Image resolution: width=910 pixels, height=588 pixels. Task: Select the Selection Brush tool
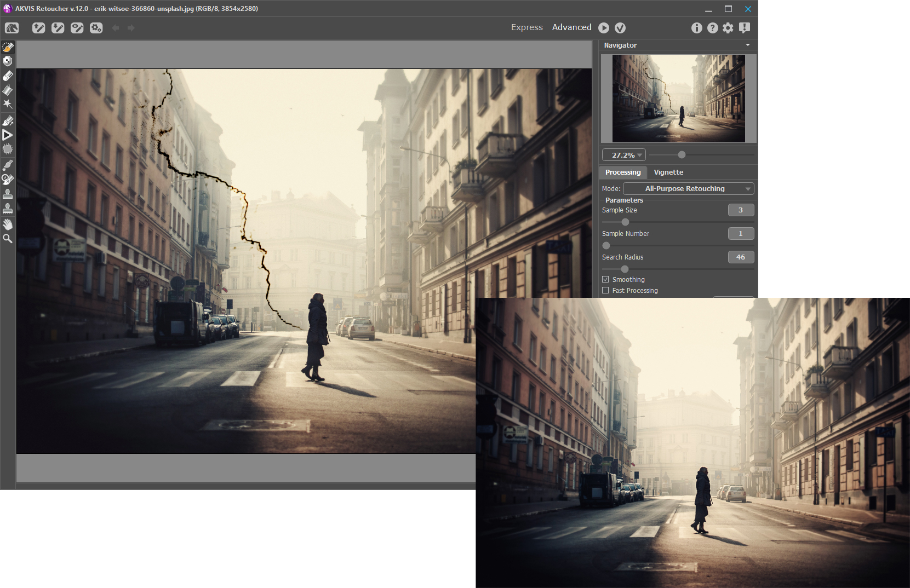[x=8, y=47]
